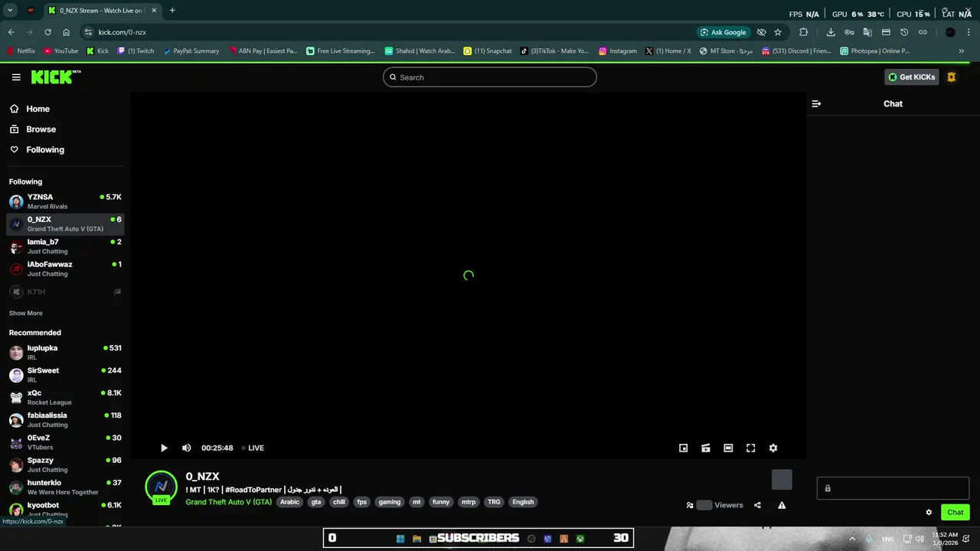
Task: Open the user avatar next to Get KICKs
Action: click(x=952, y=77)
